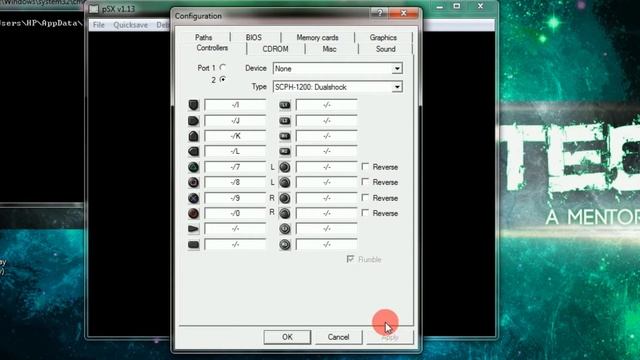Image resolution: width=640 pixels, height=360 pixels.
Task: Open the Type dropdown showing SCPH-1200: Dualshock
Action: pos(338,87)
